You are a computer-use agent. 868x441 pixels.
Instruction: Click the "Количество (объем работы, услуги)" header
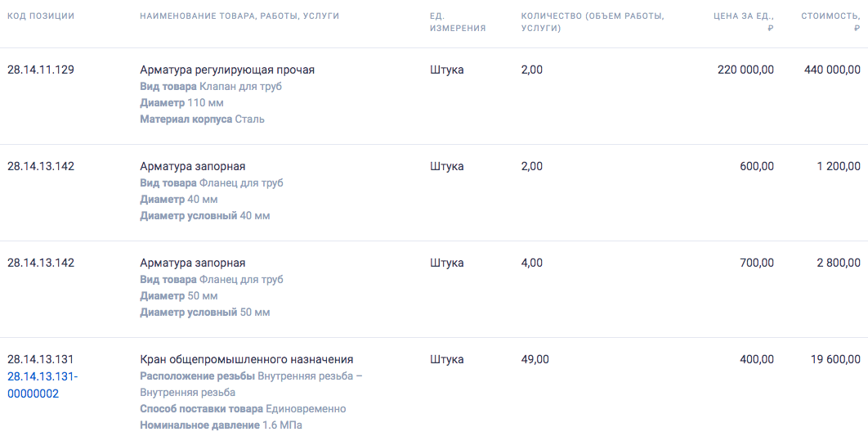[x=593, y=22]
